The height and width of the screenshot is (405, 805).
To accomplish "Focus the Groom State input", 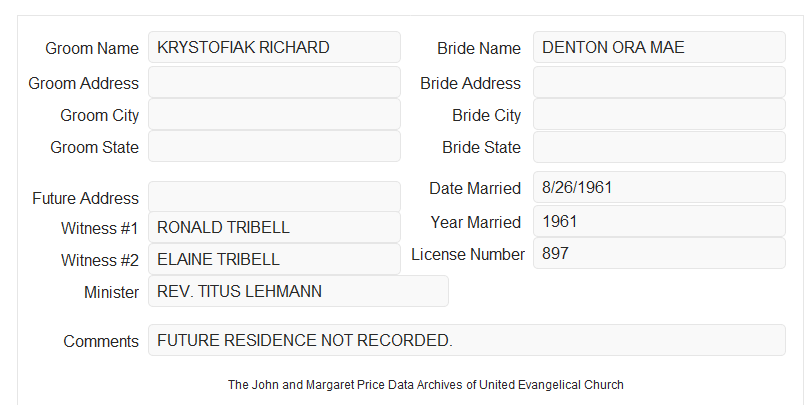I will point(274,146).
